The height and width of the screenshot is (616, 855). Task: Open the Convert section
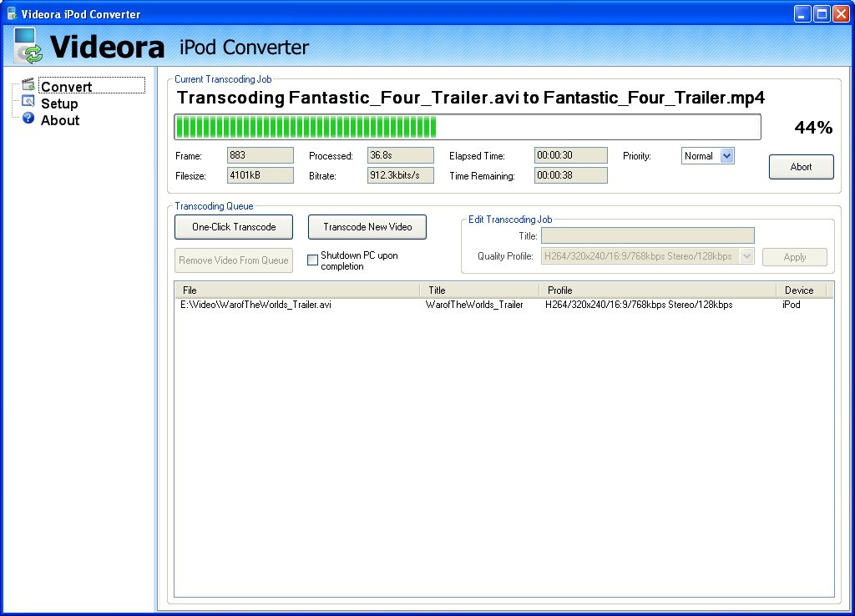[x=67, y=87]
